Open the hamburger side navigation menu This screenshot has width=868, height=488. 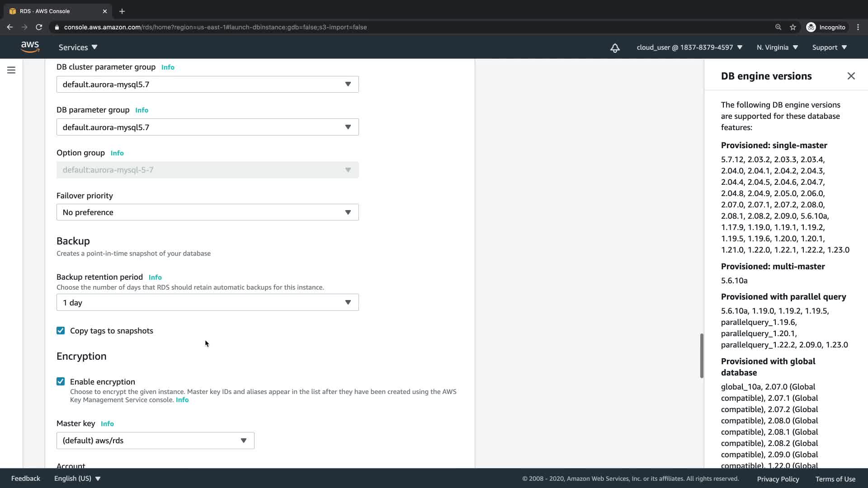11,70
